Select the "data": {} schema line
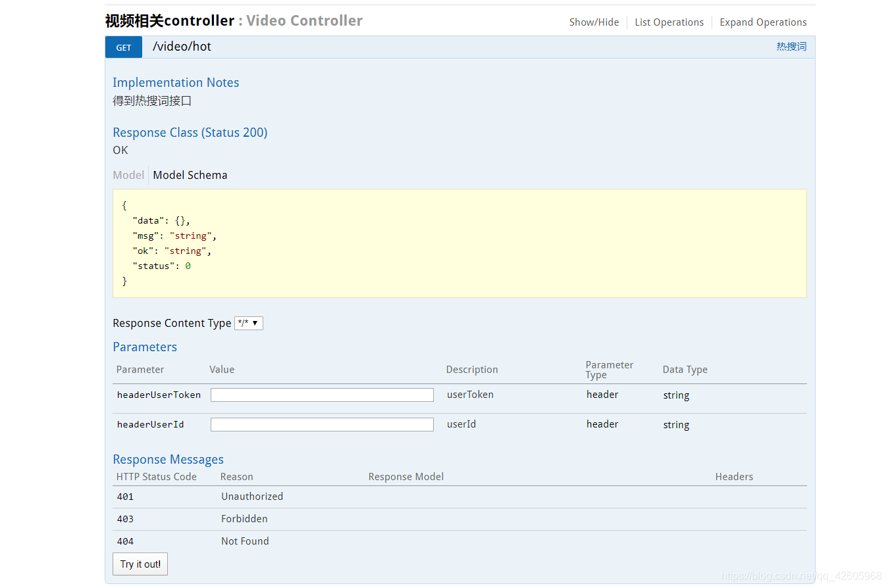 tap(161, 220)
